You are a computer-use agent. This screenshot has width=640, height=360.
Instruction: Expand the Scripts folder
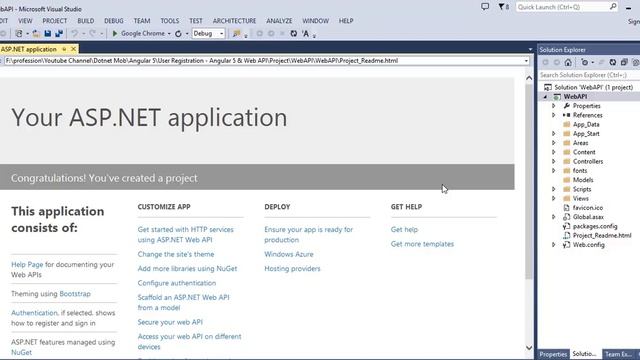click(554, 189)
